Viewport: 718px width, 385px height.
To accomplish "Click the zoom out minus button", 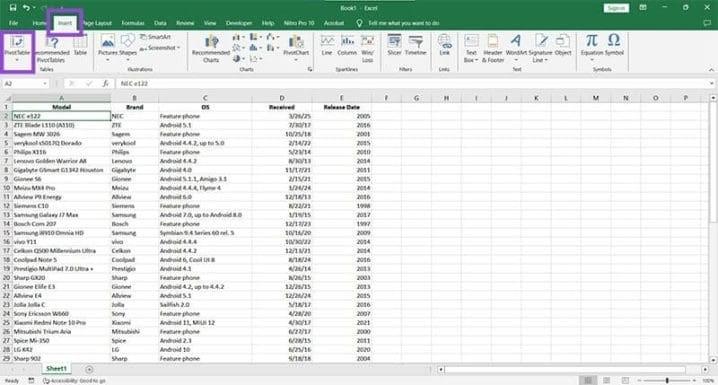I will point(639,380).
